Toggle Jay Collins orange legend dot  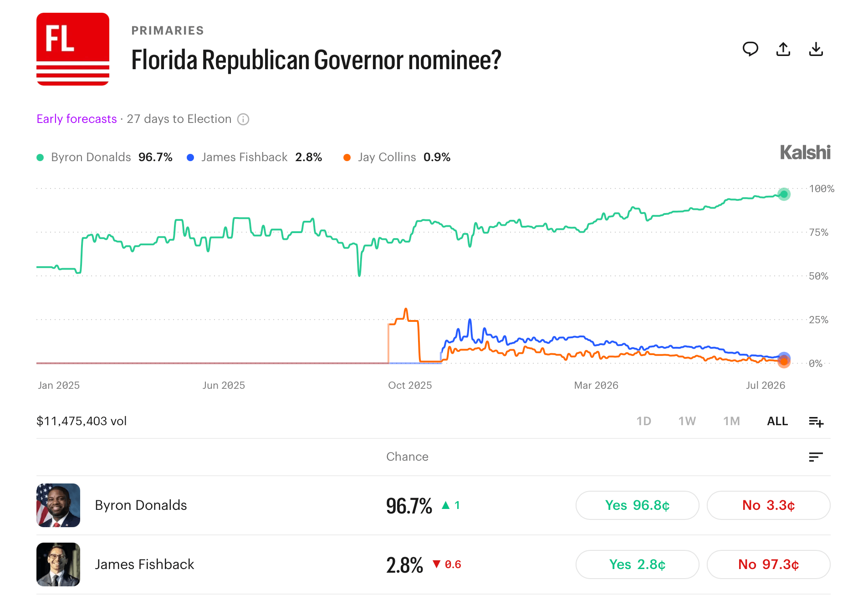pos(347,158)
